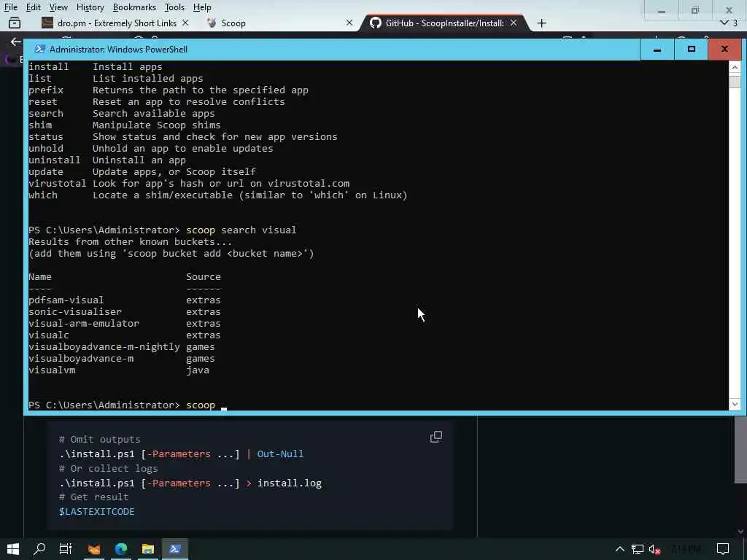The image size is (747, 560).
Task: Open the File menu in Firefox
Action: [10, 7]
